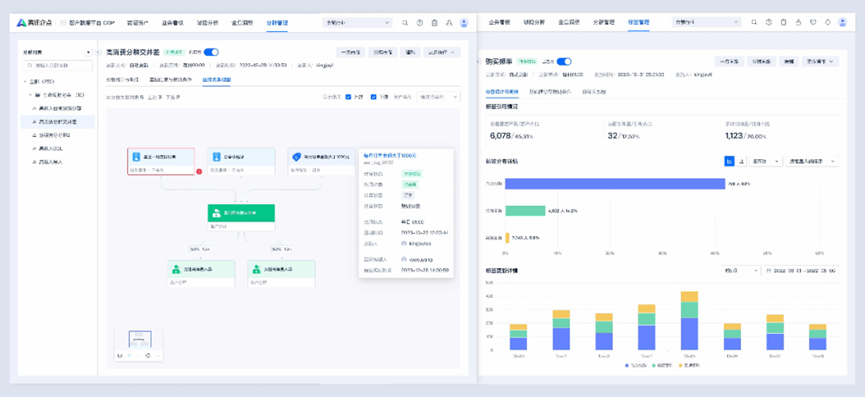
Task: Click the search field in the segment list
Action: (x=58, y=66)
